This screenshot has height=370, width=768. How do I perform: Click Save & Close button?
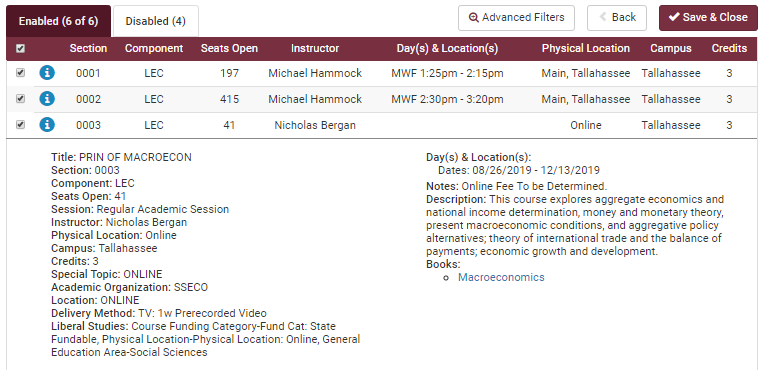(x=708, y=18)
